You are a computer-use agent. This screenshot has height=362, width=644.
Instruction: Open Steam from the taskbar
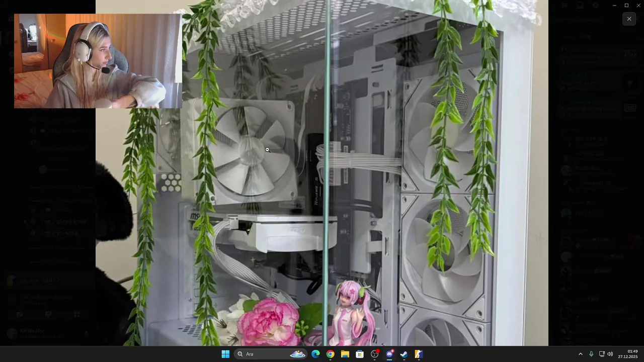pos(404,354)
